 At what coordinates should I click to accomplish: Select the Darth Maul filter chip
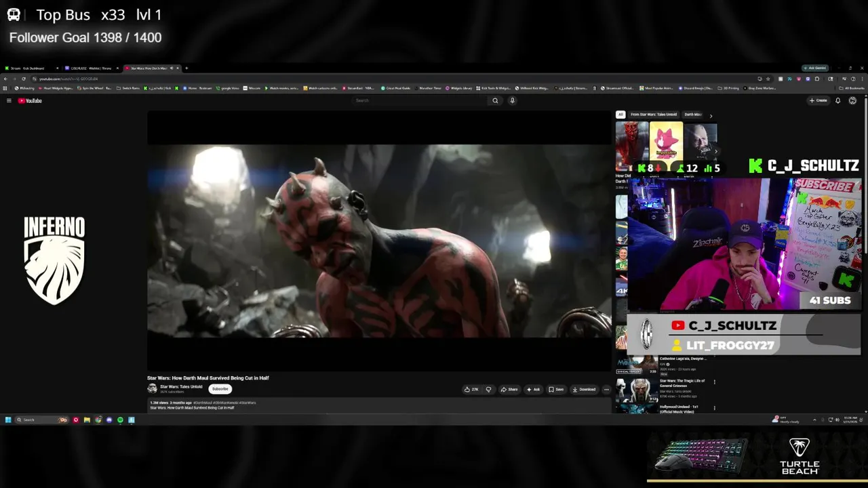[693, 115]
